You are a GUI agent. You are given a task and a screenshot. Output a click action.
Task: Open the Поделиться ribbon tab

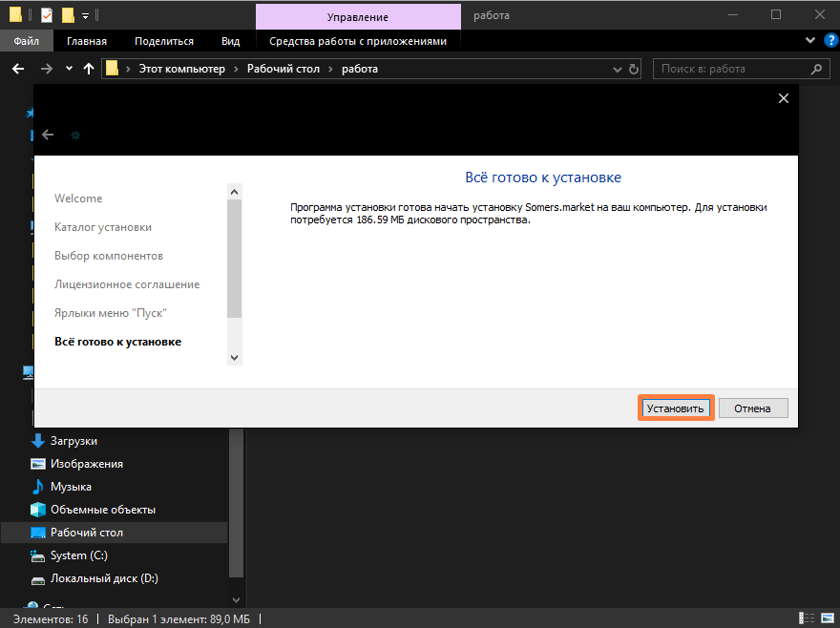[164, 41]
